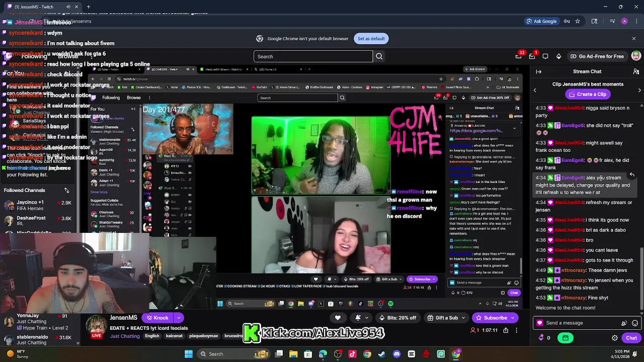Open the dropdown arrow next to Knock
644x362 pixels.
pyautogui.click(x=179, y=318)
